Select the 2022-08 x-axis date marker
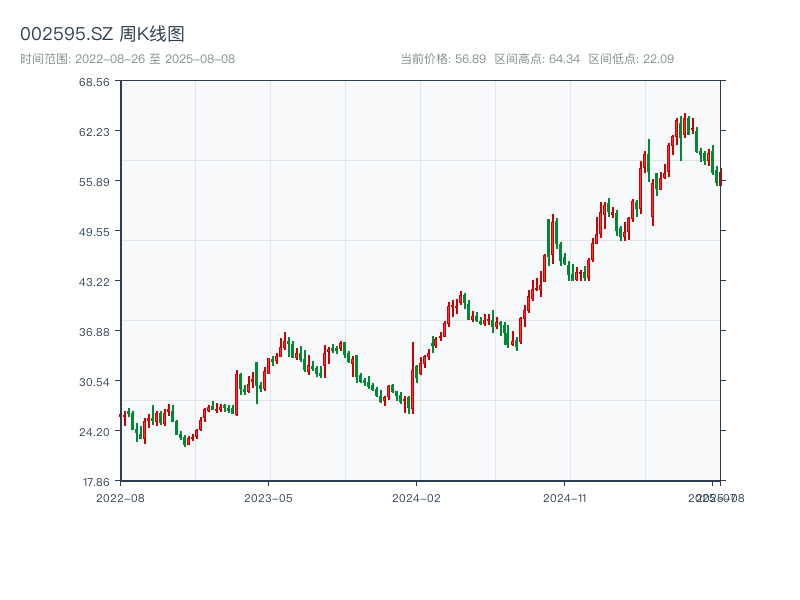Viewport: 800px width, 600px height. 120,497
